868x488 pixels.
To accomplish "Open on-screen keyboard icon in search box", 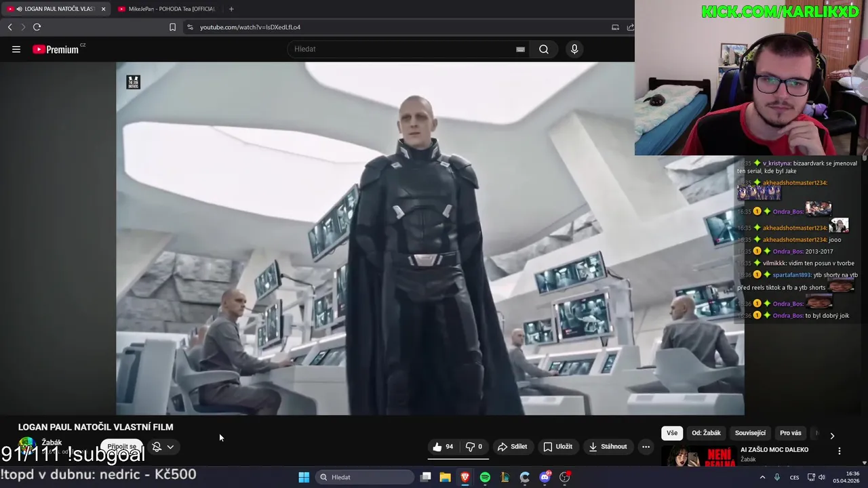I will tap(520, 49).
